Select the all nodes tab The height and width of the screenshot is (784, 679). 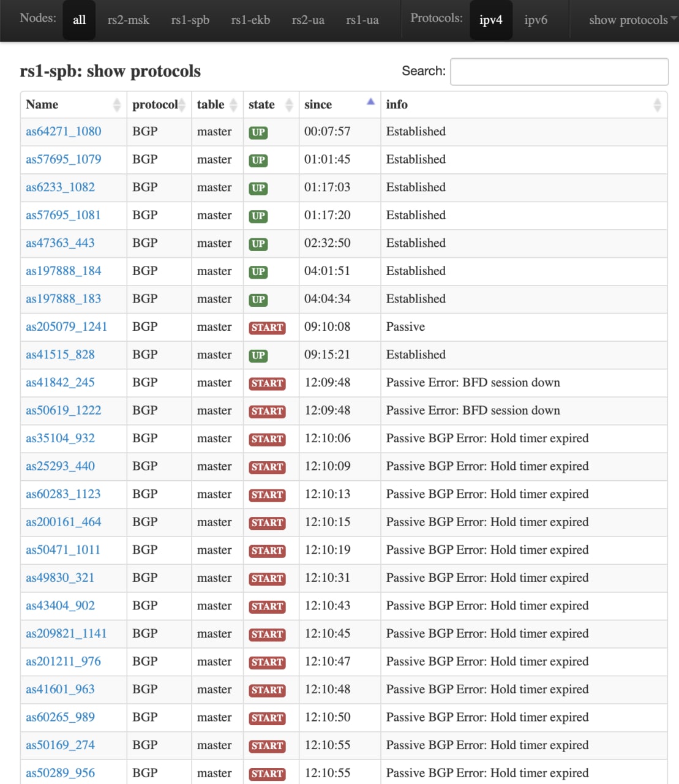[x=79, y=20]
